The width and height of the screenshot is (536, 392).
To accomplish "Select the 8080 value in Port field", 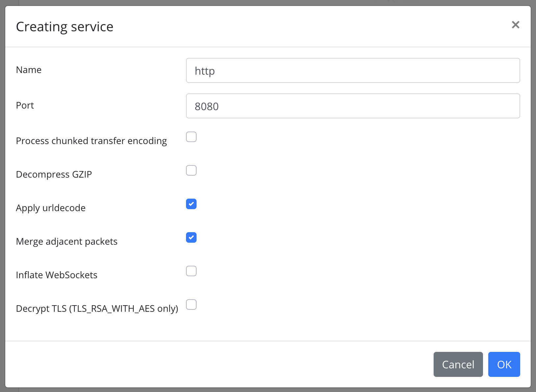I will (207, 106).
